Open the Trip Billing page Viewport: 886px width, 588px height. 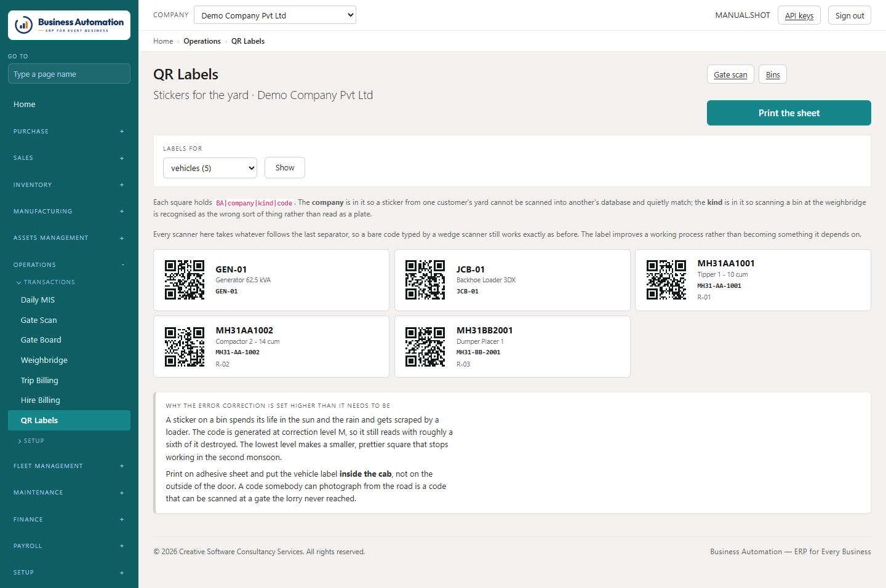click(x=69, y=380)
